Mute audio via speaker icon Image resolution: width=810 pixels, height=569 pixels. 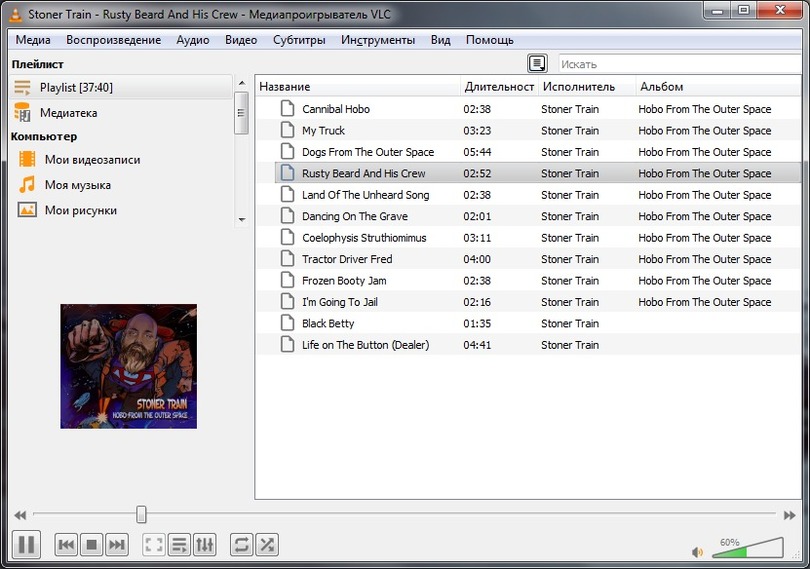pyautogui.click(x=697, y=552)
